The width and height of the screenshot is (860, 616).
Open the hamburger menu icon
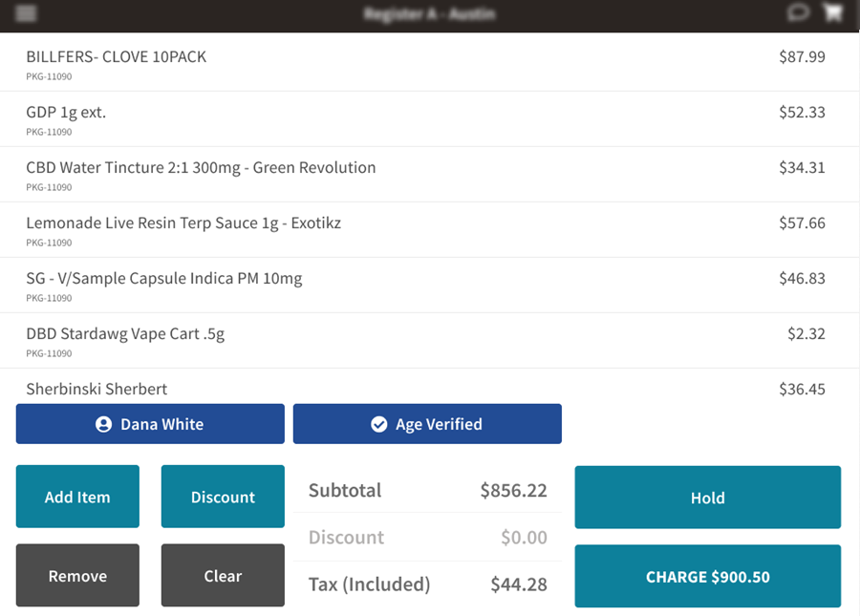click(x=26, y=13)
